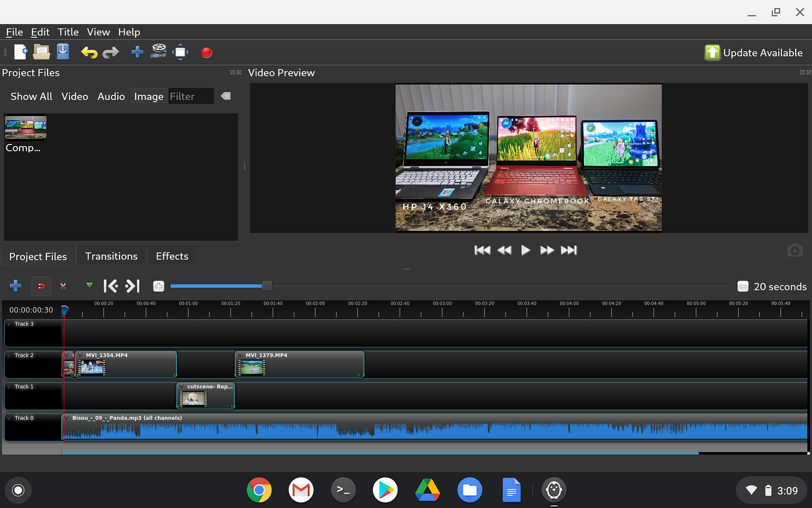This screenshot has height=508, width=812.
Task: Open the Title menu
Action: (68, 32)
